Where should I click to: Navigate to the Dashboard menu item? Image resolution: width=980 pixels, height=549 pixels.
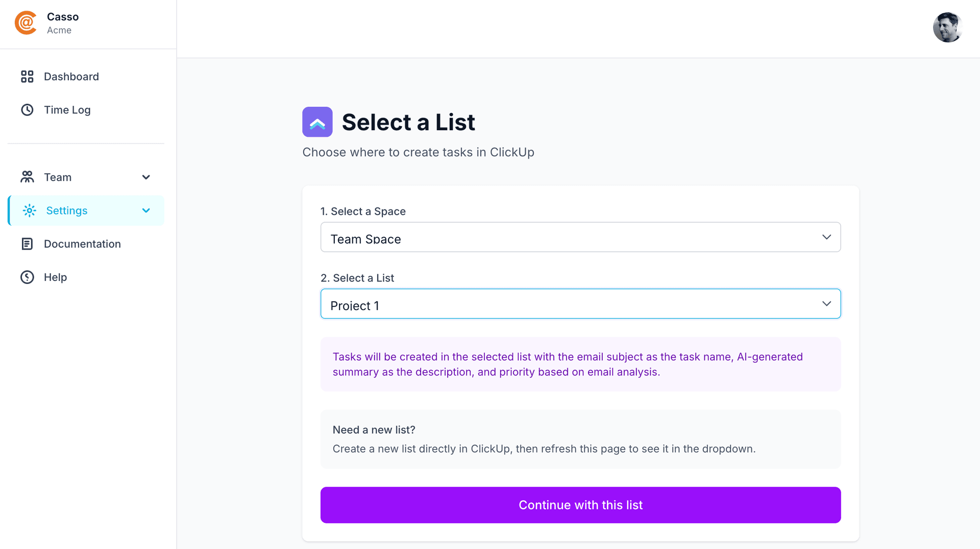71,77
